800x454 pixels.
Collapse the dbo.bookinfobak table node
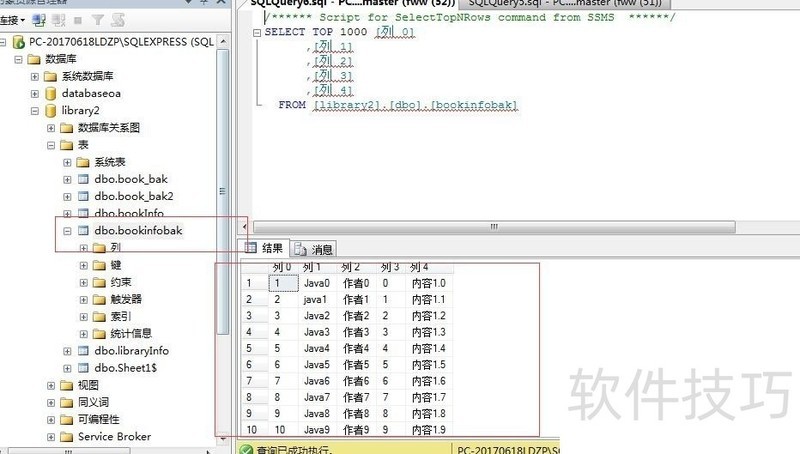(x=67, y=231)
